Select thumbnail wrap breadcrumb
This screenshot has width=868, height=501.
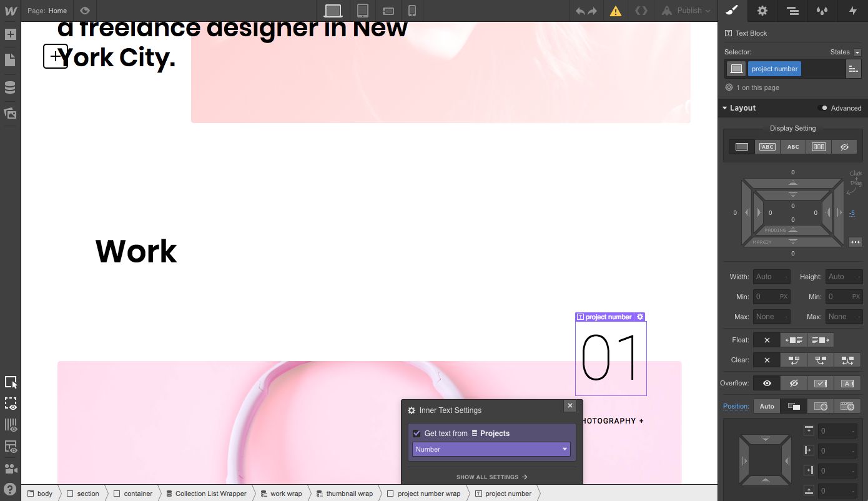pos(344,494)
